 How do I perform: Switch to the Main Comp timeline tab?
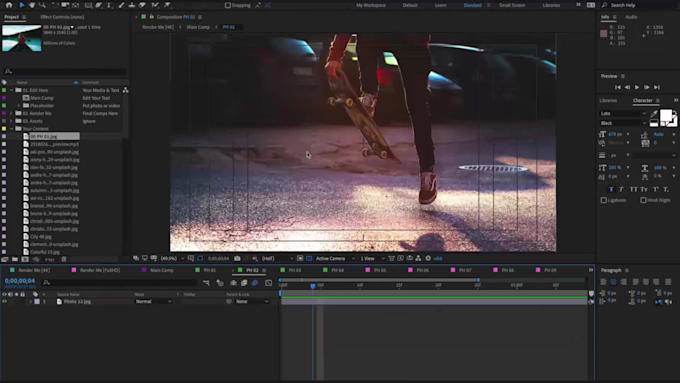(161, 270)
